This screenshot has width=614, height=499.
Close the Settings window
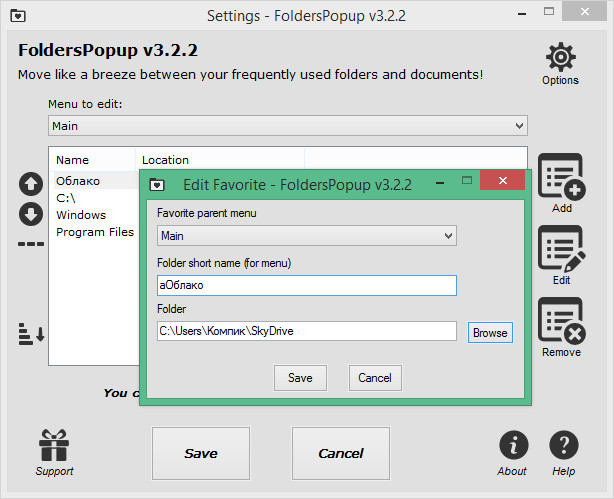584,11
